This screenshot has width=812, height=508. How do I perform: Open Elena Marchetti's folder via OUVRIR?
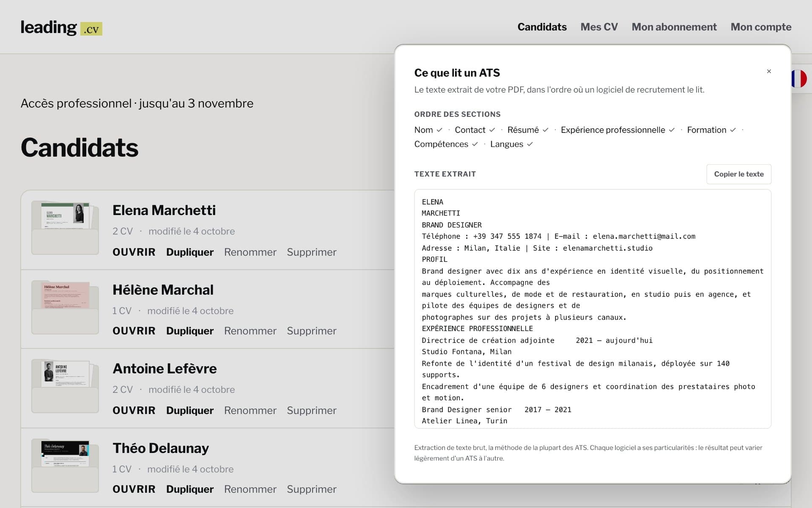[x=134, y=252]
